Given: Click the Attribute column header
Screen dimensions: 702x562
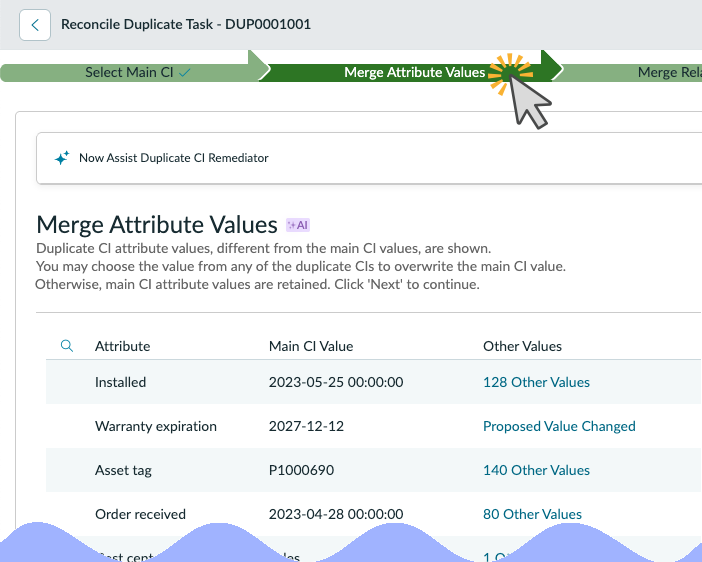Looking at the screenshot, I should click(x=123, y=346).
